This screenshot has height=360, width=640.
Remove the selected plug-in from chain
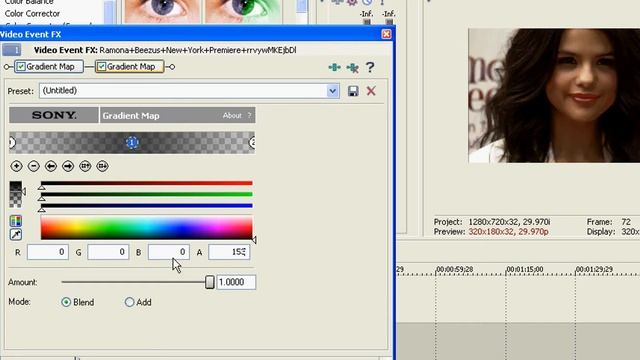(352, 67)
